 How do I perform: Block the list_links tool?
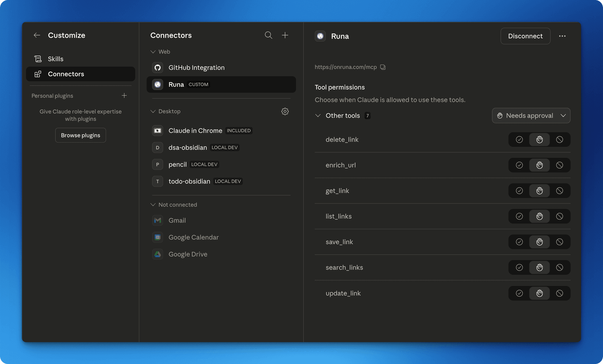(559, 216)
